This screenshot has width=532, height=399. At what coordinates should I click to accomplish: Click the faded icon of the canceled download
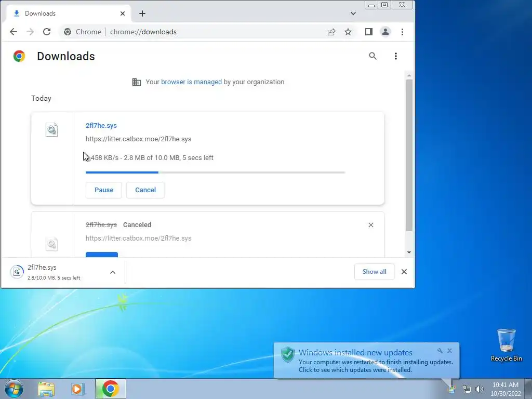[52, 244]
